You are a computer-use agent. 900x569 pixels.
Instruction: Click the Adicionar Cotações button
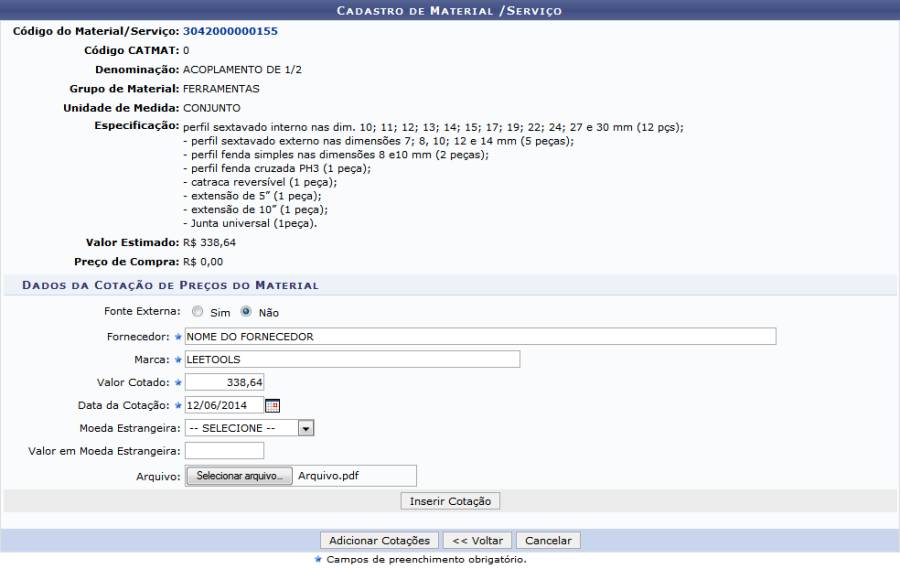[379, 540]
